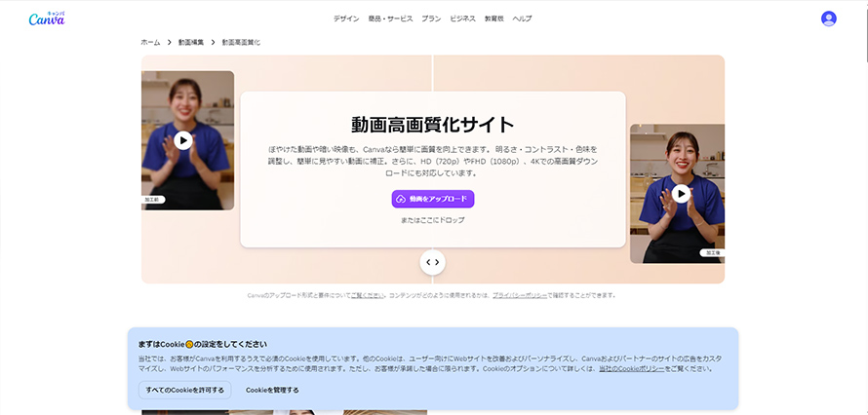This screenshot has width=868, height=415.
Task: Play the sharp after video
Action: 681,194
